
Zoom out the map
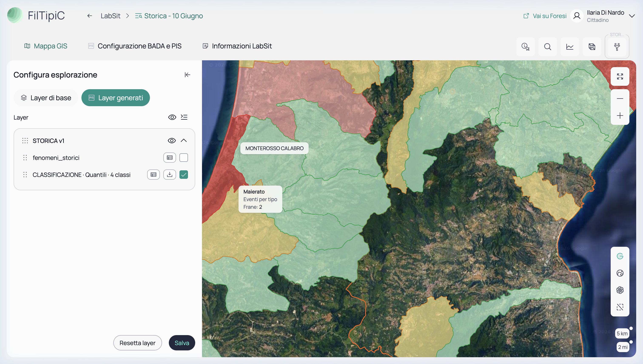[x=620, y=99]
